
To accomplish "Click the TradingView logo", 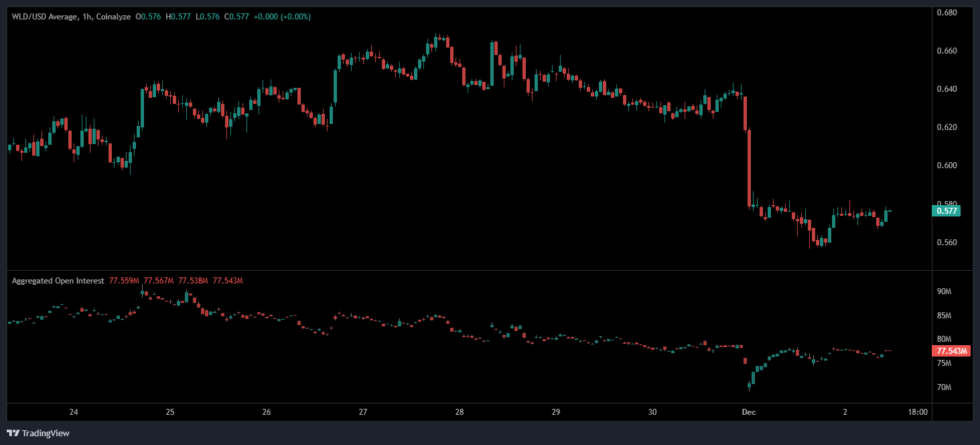I will (38, 433).
